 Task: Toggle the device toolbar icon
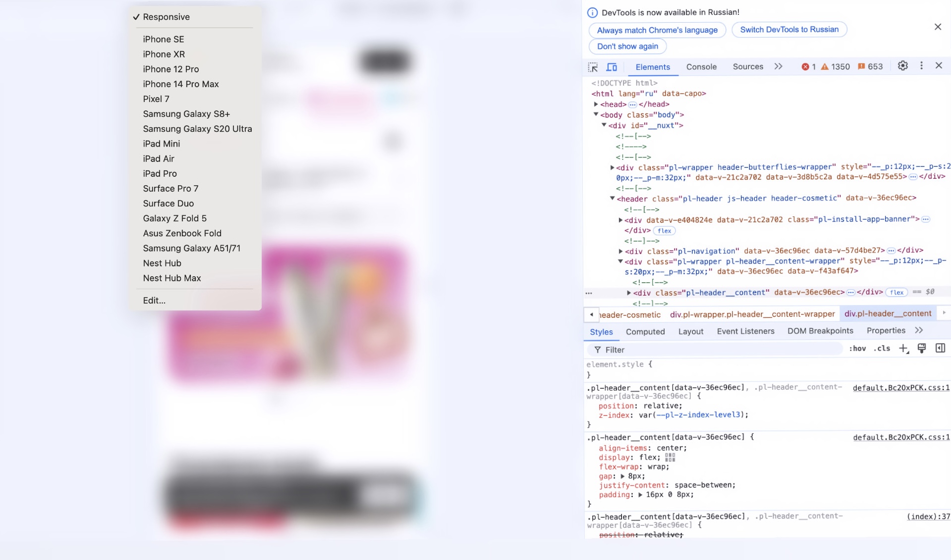(x=612, y=67)
